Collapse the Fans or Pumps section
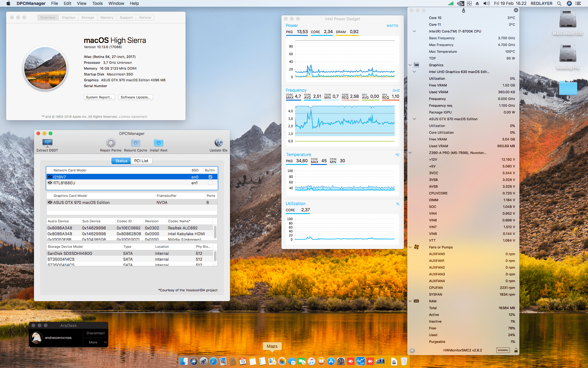Screen dimensions: 588x368 tap(410, 247)
